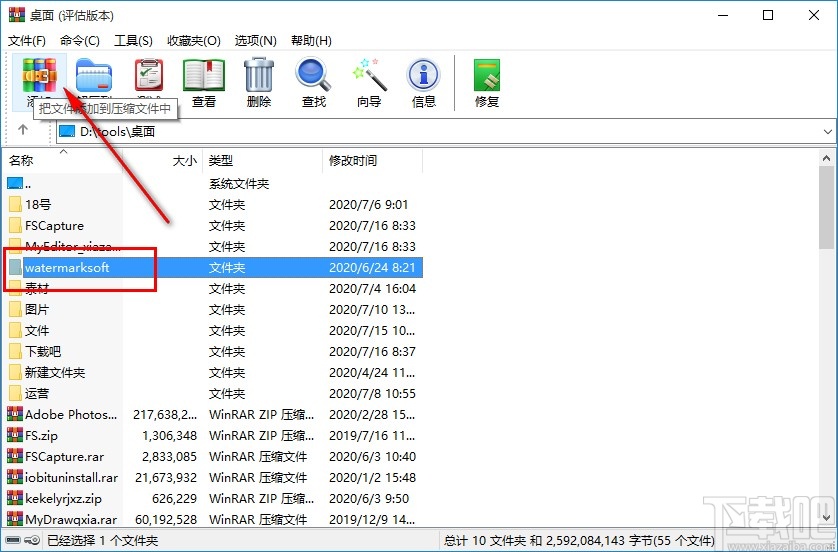The image size is (838, 552).
Task: Select the 新建文件夹 folder name
Action: [55, 372]
